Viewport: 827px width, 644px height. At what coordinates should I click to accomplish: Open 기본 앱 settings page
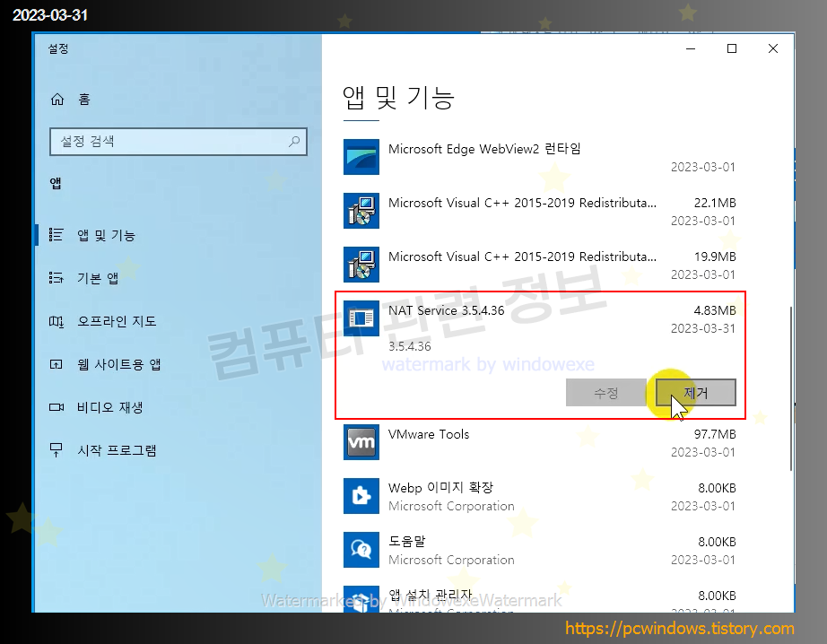[x=178, y=277]
